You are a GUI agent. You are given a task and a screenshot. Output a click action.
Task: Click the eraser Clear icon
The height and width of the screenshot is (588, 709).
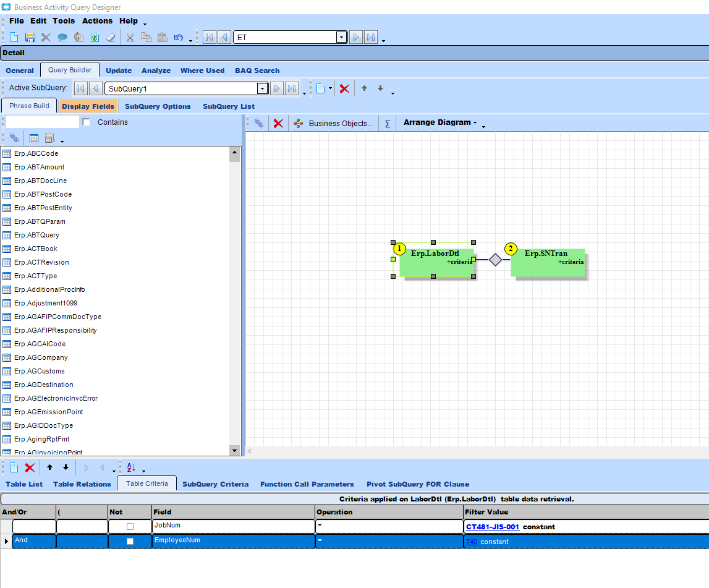click(x=111, y=37)
